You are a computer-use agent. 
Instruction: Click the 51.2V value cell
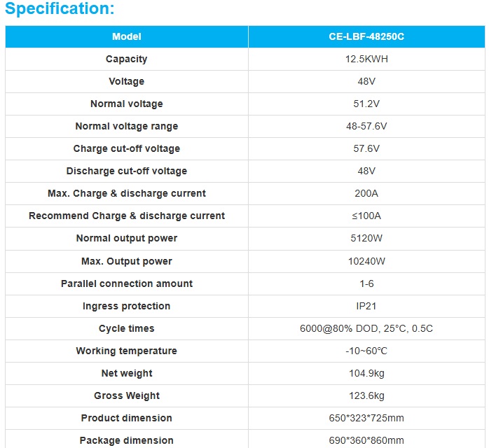pyautogui.click(x=366, y=104)
